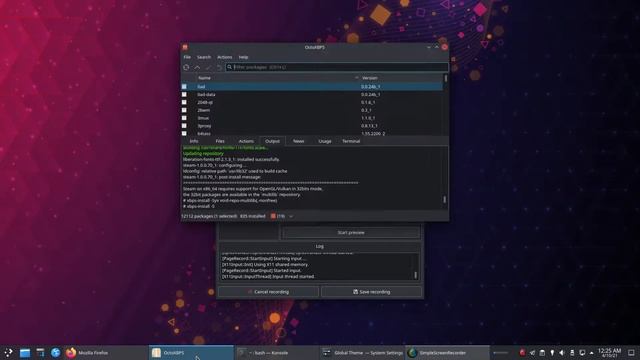Click Start preview in SimpleScreenRecorder

click(x=351, y=233)
